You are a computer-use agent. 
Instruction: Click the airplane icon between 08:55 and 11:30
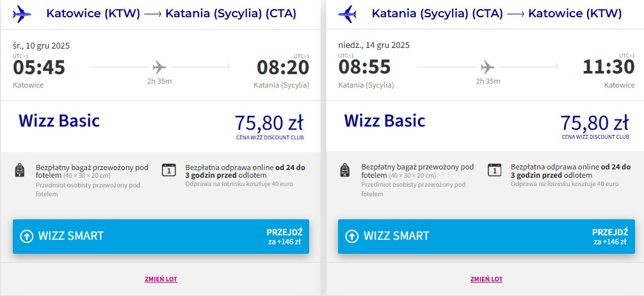point(487,66)
